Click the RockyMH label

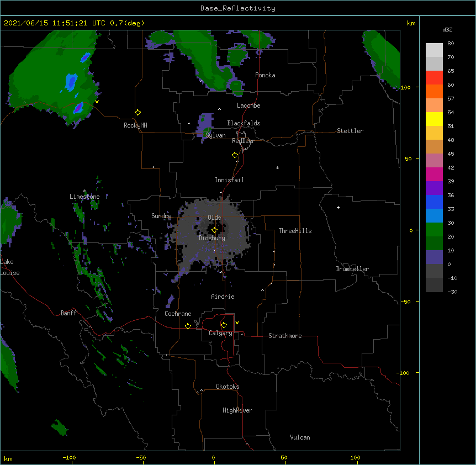click(135, 125)
